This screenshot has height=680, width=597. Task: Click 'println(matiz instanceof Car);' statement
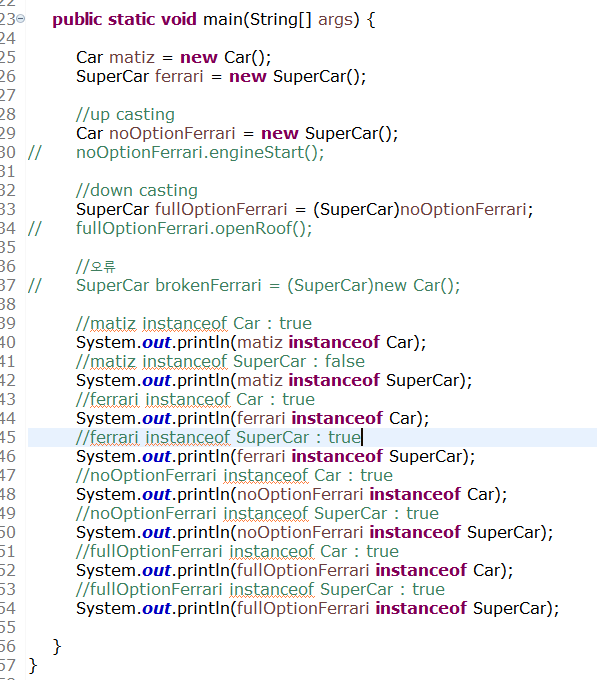251,342
